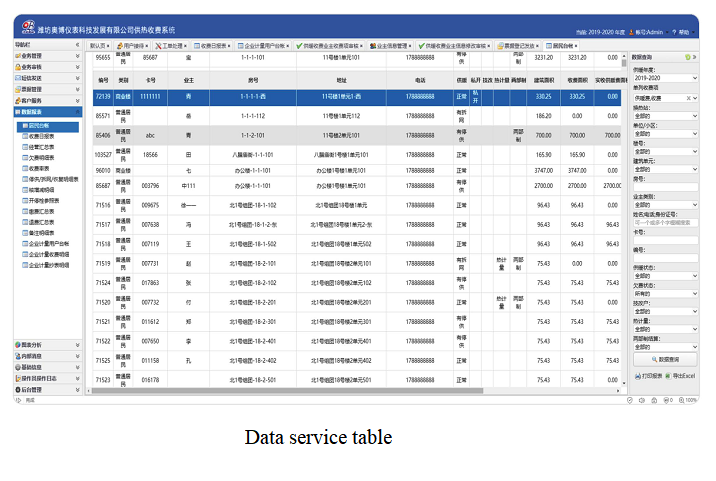Collapse the navigation sidebar with double-arrow

tap(78, 45)
